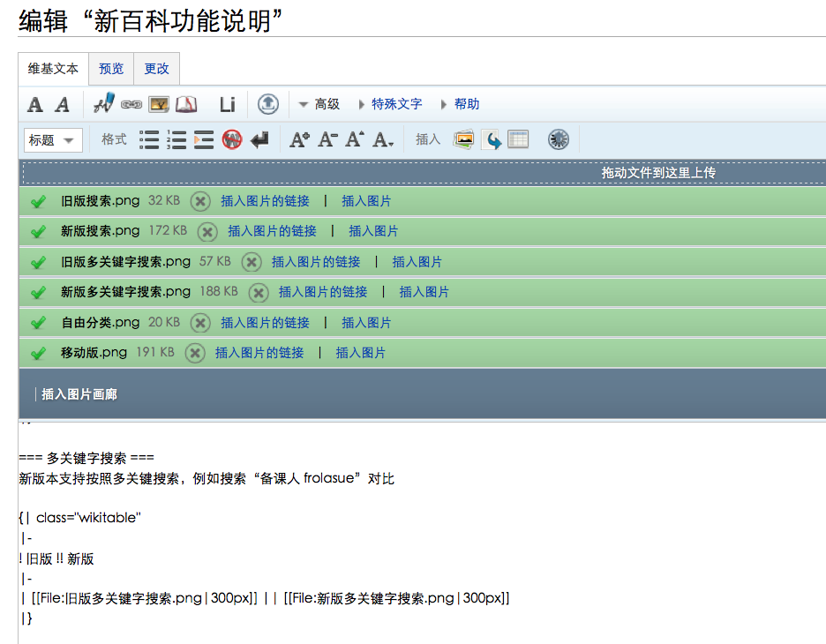The width and height of the screenshot is (826, 644).
Task: Select the bulleted list icon
Action: (x=149, y=139)
